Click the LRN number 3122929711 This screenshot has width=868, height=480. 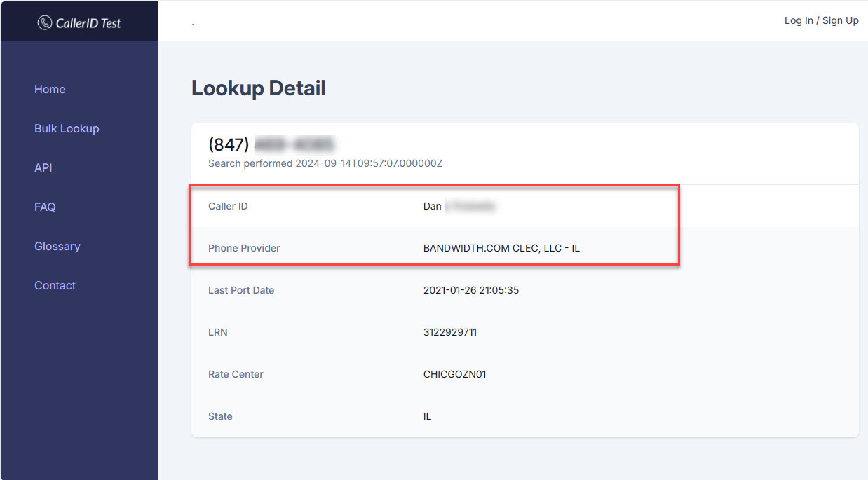pyautogui.click(x=450, y=332)
